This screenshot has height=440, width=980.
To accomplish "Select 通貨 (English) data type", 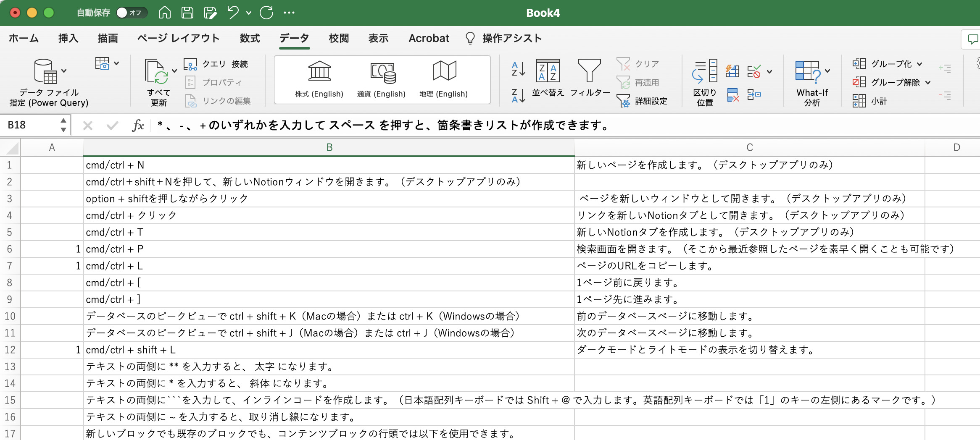I will tap(382, 79).
